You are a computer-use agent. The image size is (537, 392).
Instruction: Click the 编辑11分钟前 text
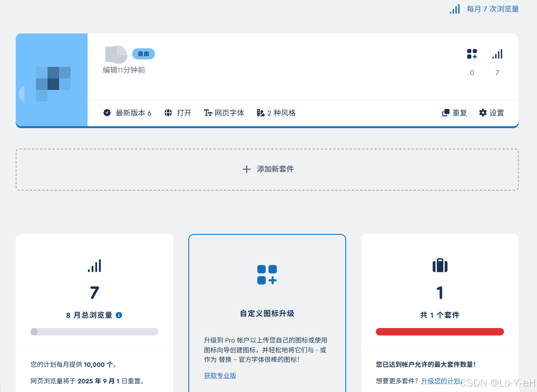pyautogui.click(x=124, y=70)
